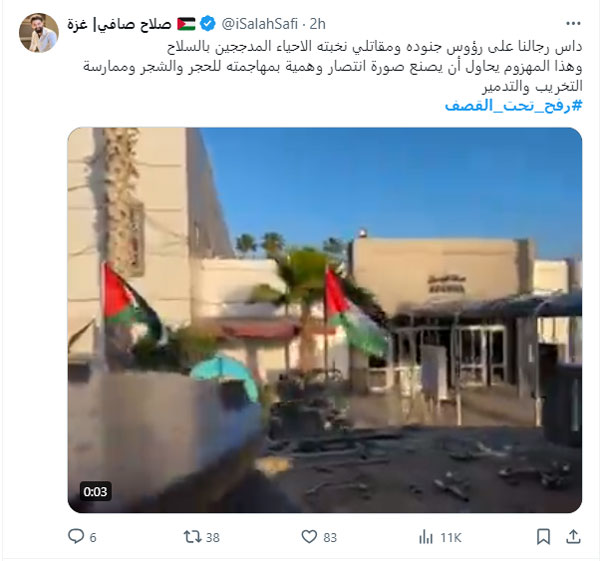
Task: Open the author's profile picture
Action: (x=39, y=33)
